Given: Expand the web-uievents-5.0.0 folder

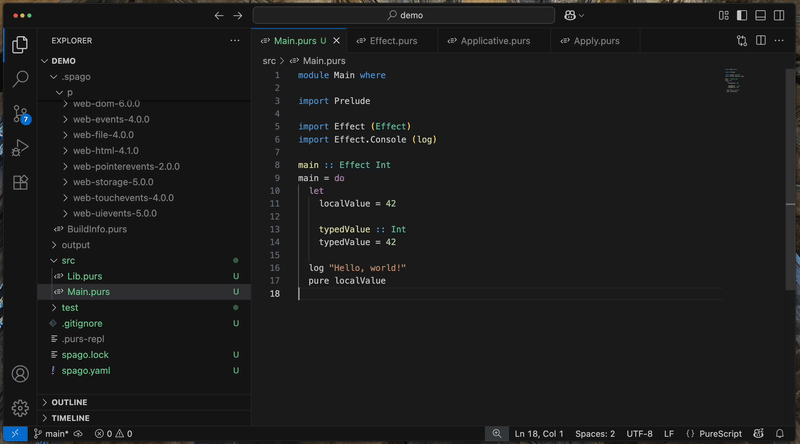Looking at the screenshot, I should 144,213.
